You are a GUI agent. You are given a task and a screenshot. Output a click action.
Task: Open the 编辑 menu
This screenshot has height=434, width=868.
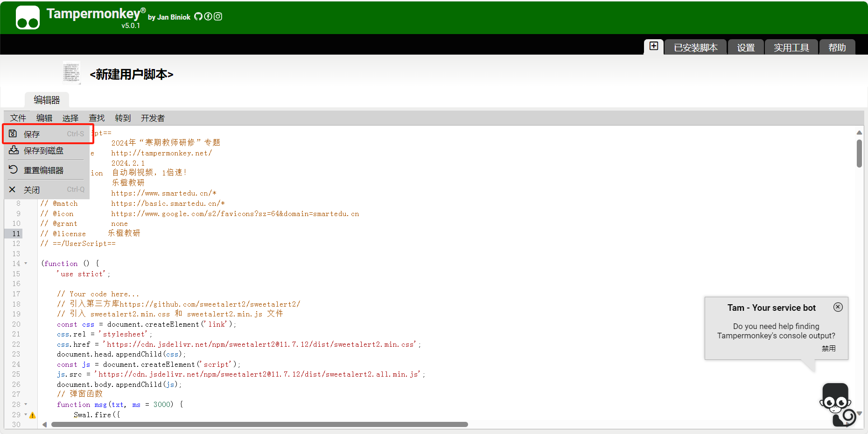[x=44, y=118]
